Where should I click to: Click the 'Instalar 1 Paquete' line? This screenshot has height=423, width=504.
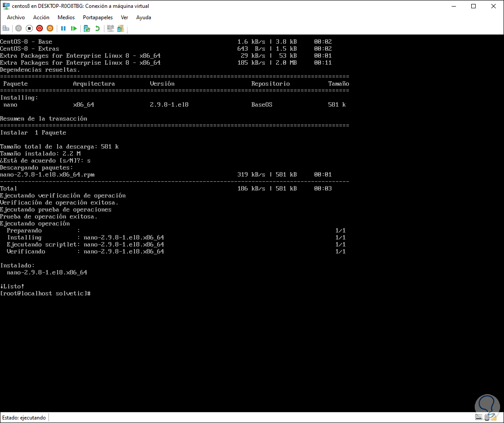coord(33,132)
